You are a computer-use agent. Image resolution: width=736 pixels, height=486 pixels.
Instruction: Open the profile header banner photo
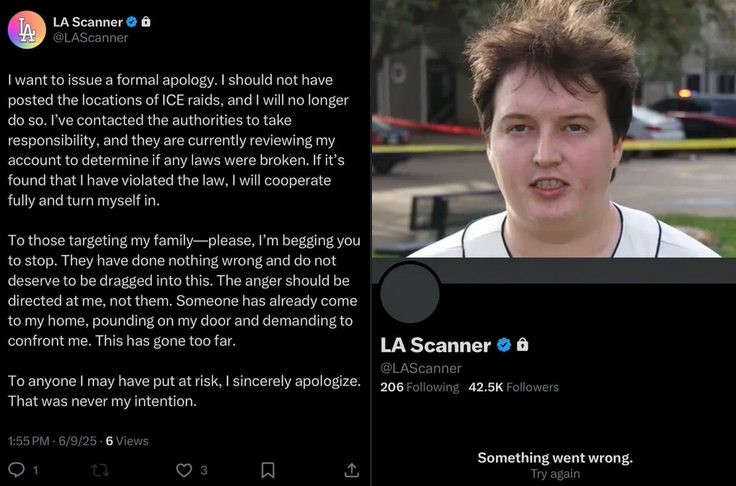553,128
